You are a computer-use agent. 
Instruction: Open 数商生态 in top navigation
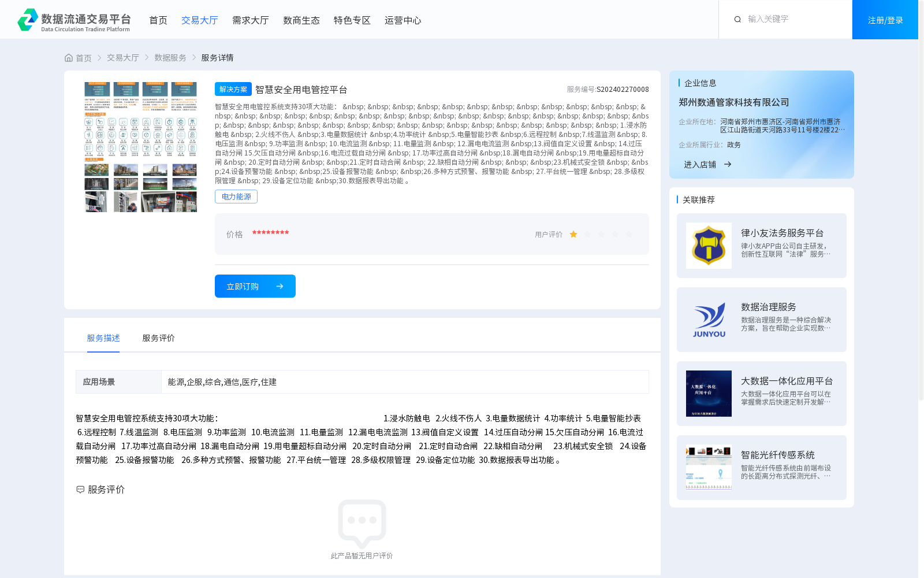301,20
